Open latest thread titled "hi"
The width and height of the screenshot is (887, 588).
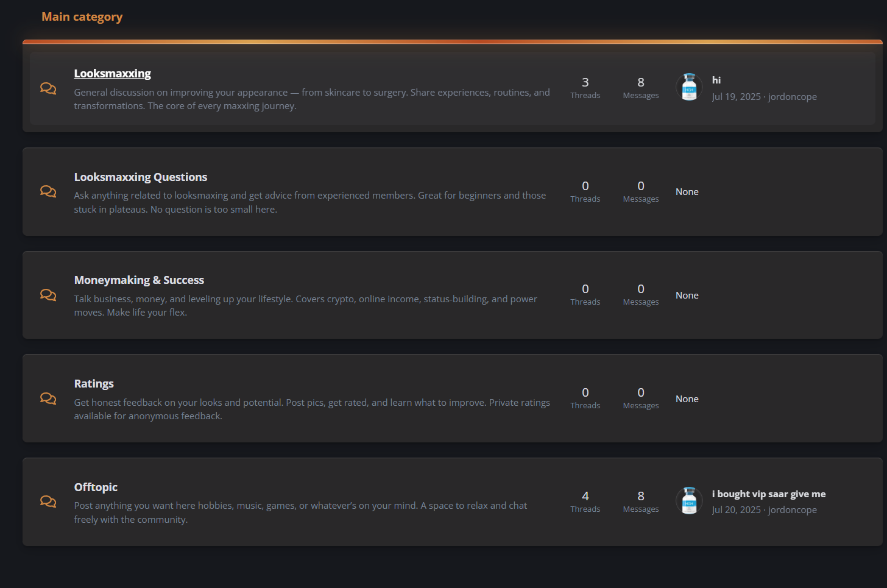[716, 80]
